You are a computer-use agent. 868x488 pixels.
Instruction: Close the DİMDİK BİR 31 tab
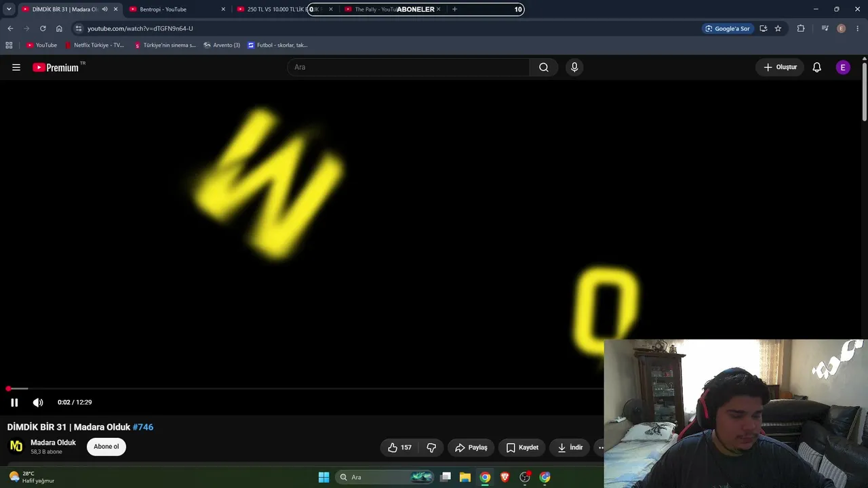116,9
